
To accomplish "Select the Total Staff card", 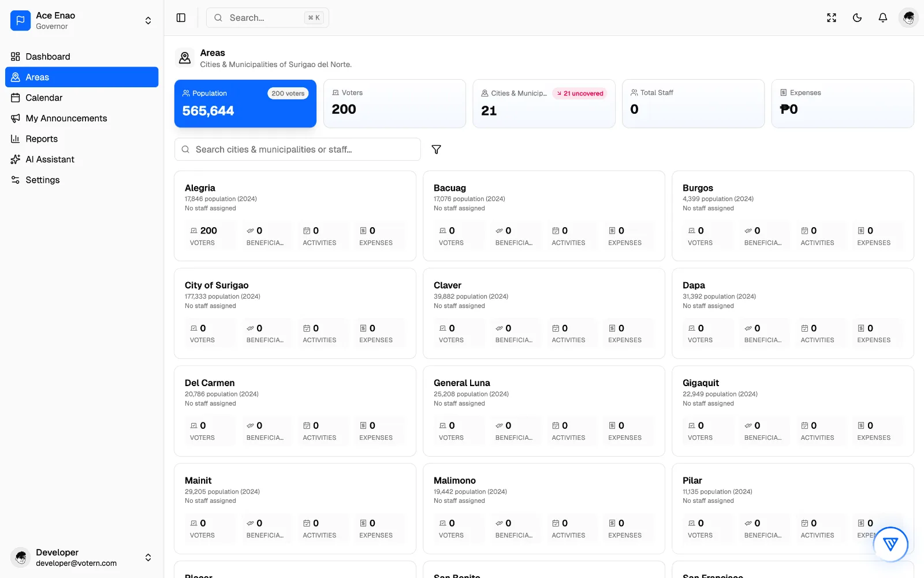I will (693, 103).
